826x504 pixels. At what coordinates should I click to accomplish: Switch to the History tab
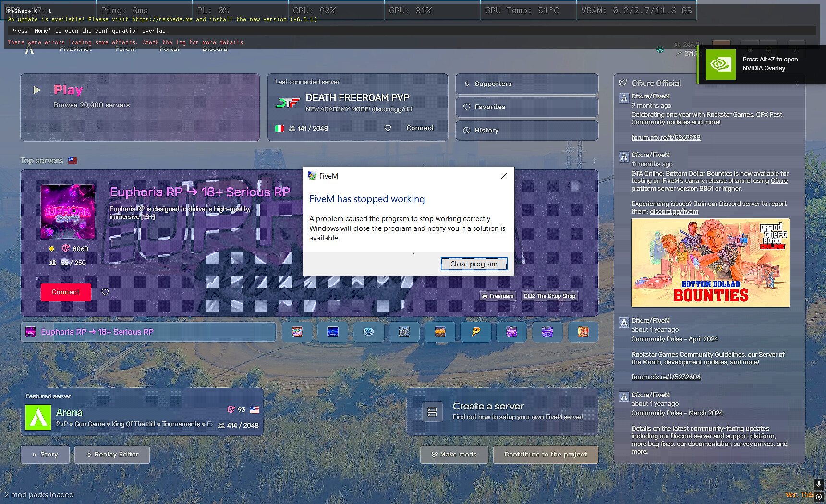click(x=526, y=130)
